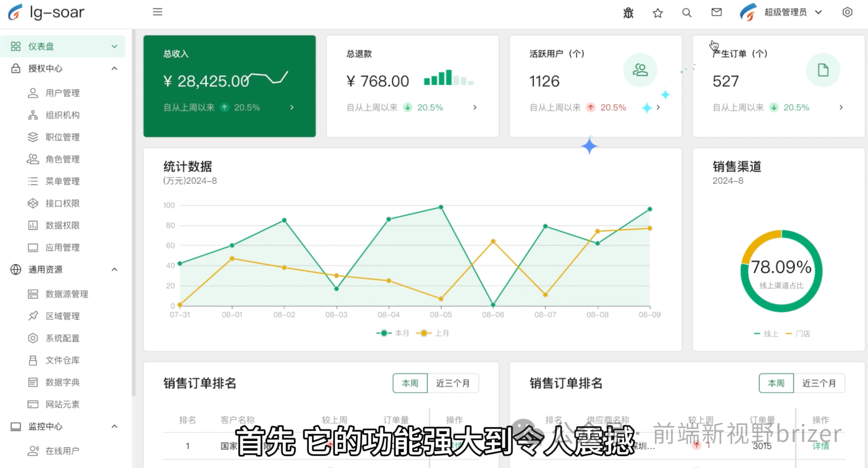
Task: Click the 总收入 white sparkline
Action: click(x=267, y=78)
